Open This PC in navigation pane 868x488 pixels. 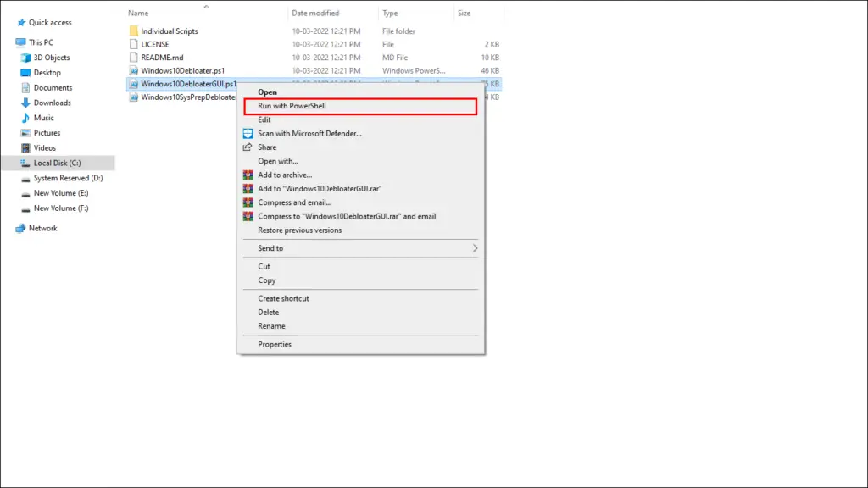click(41, 42)
